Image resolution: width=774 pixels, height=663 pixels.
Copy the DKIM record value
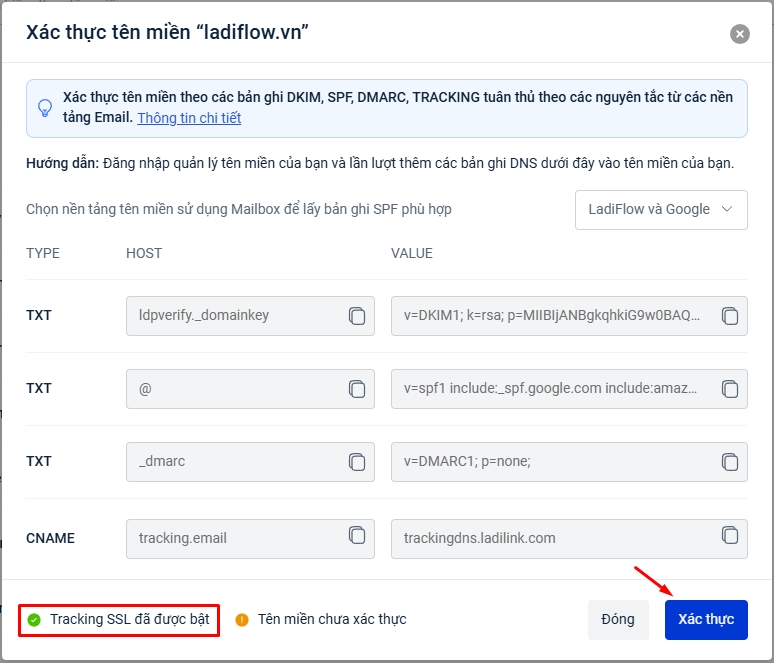(730, 316)
